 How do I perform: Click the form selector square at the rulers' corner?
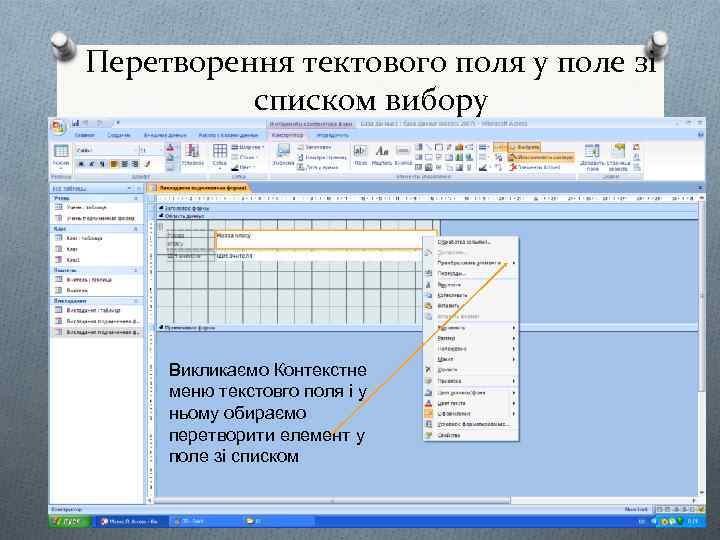click(x=151, y=199)
